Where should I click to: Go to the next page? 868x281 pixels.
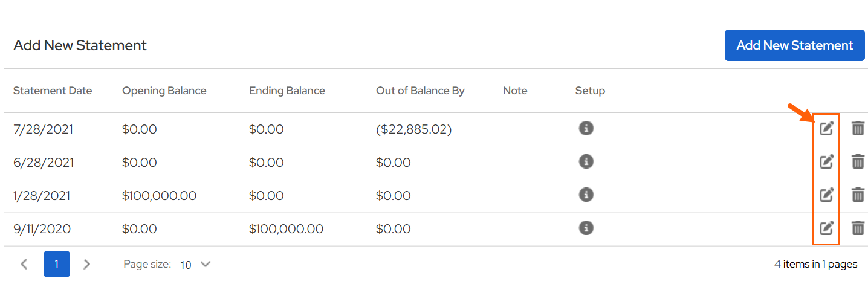(x=86, y=264)
